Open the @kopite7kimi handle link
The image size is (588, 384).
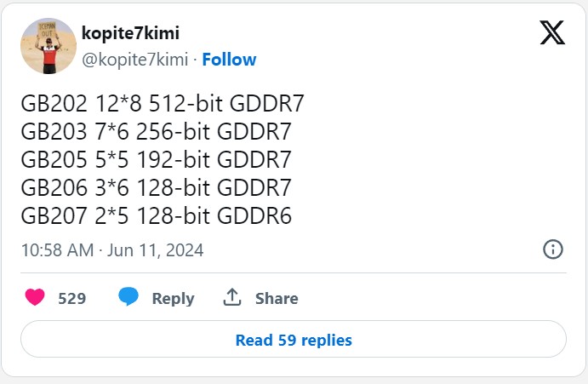coord(135,60)
